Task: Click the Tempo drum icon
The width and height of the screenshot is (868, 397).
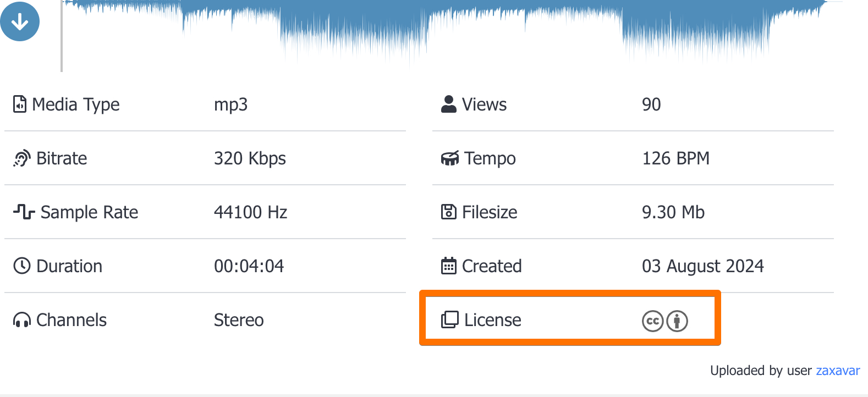Action: tap(450, 158)
